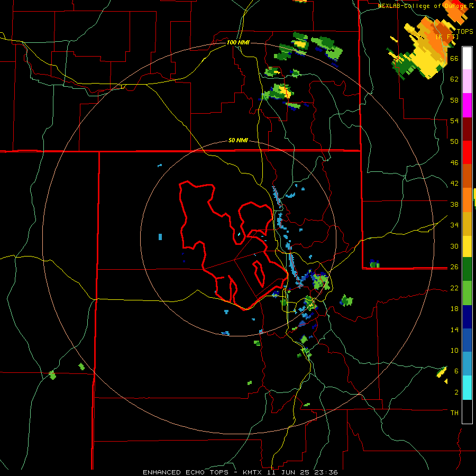Click the legend value '26'
This screenshot has height=476, width=476.
point(454,267)
